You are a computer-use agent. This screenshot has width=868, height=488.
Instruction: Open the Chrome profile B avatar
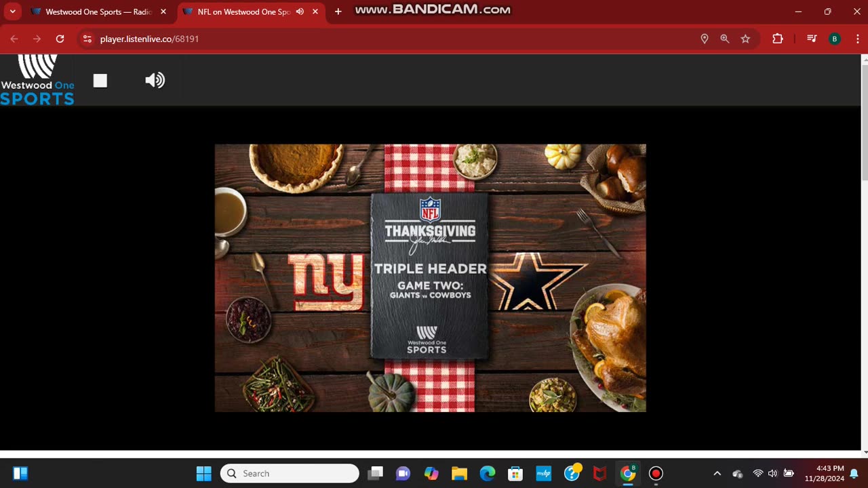coord(835,39)
